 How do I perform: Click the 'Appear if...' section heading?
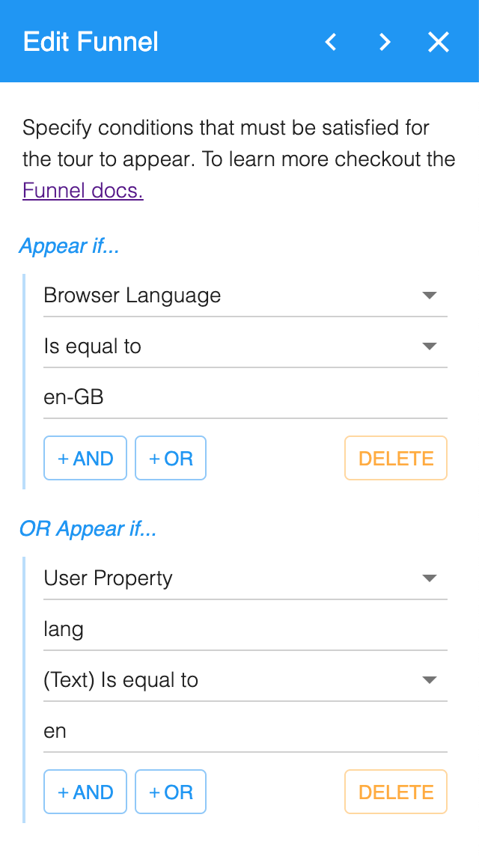(70, 246)
